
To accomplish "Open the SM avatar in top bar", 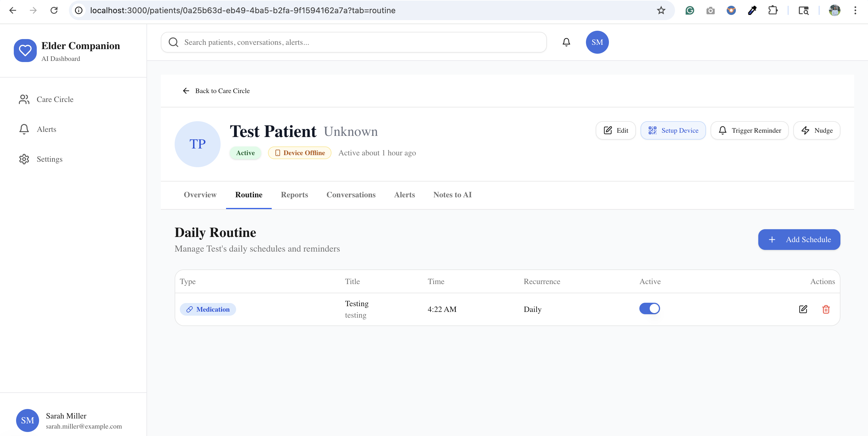I will [597, 42].
